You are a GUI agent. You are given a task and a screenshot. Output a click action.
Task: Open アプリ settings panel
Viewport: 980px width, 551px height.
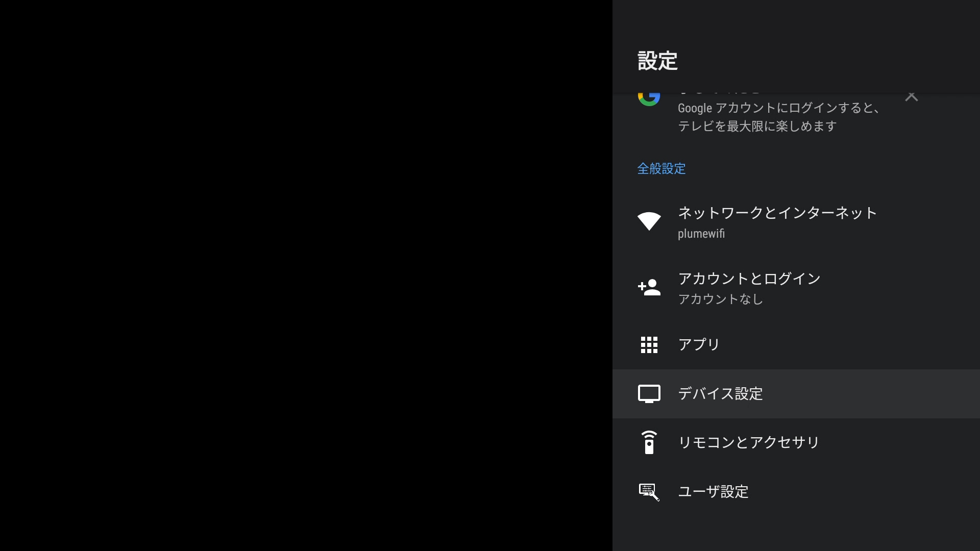click(699, 344)
